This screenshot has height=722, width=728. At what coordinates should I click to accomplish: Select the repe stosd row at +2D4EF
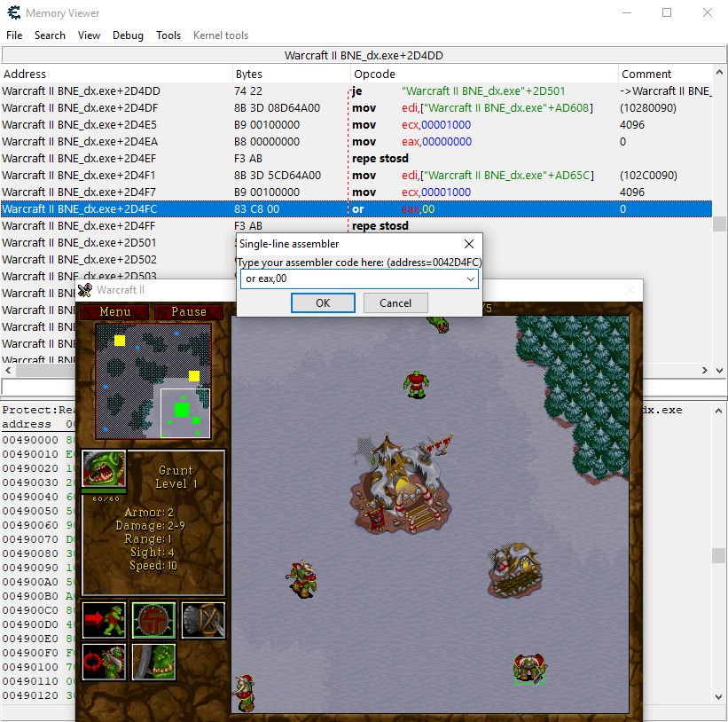tap(356, 159)
